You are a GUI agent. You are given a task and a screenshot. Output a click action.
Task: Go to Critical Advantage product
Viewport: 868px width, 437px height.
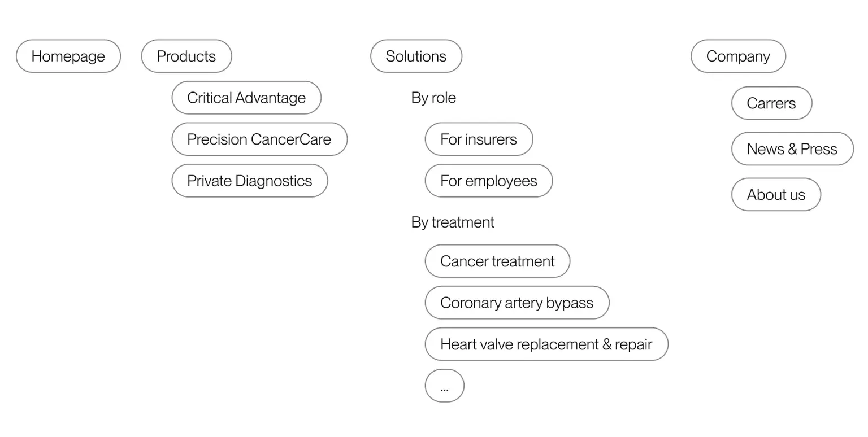coord(246,98)
